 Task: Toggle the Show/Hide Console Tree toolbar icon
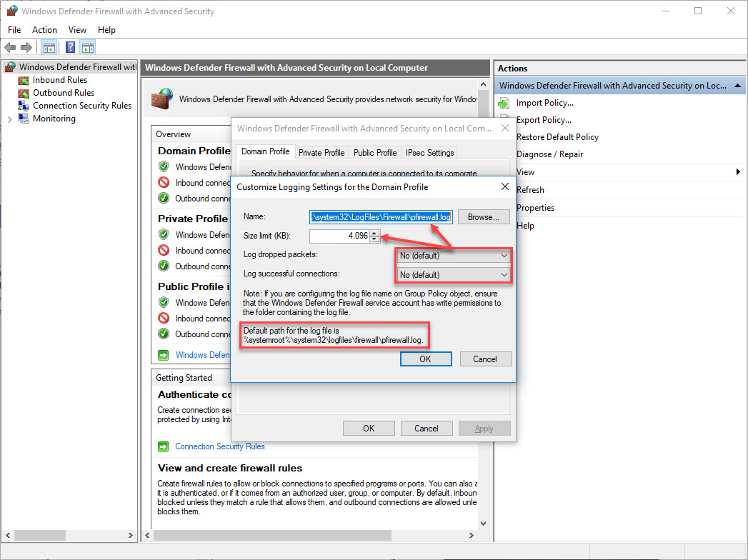coord(49,47)
